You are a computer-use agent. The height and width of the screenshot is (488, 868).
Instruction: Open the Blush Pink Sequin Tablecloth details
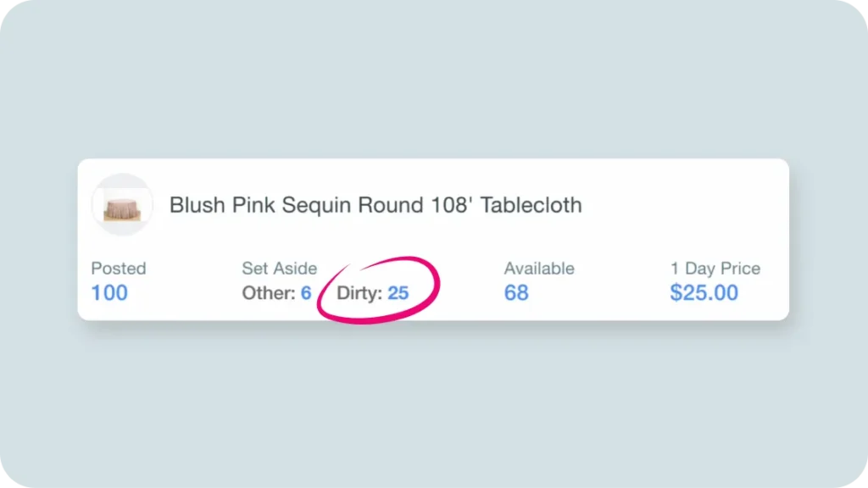(376, 205)
